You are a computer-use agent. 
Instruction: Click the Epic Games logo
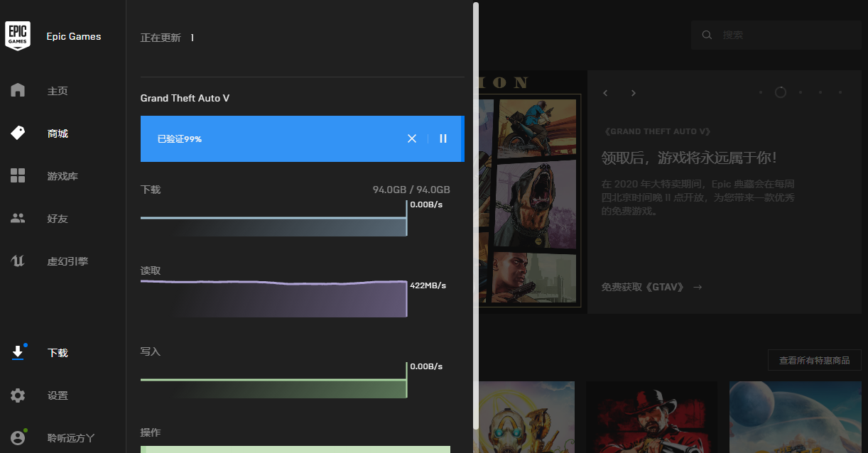[18, 36]
